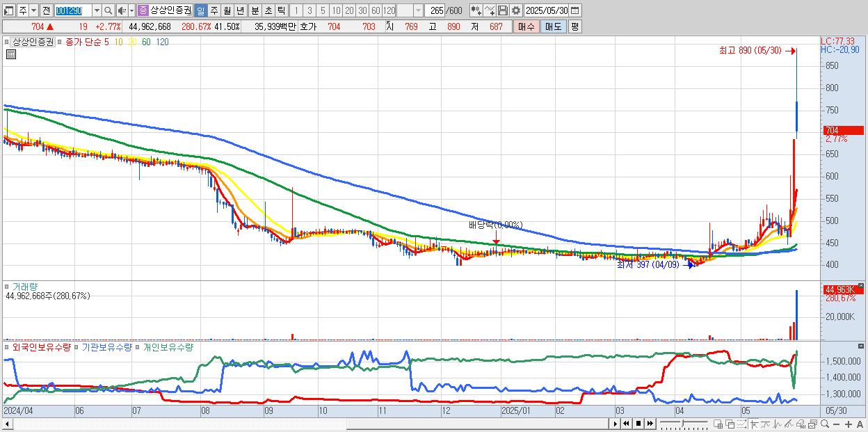This screenshot has height=432, width=868.
Task: Move the playback speed slider handle
Action: click(682, 424)
